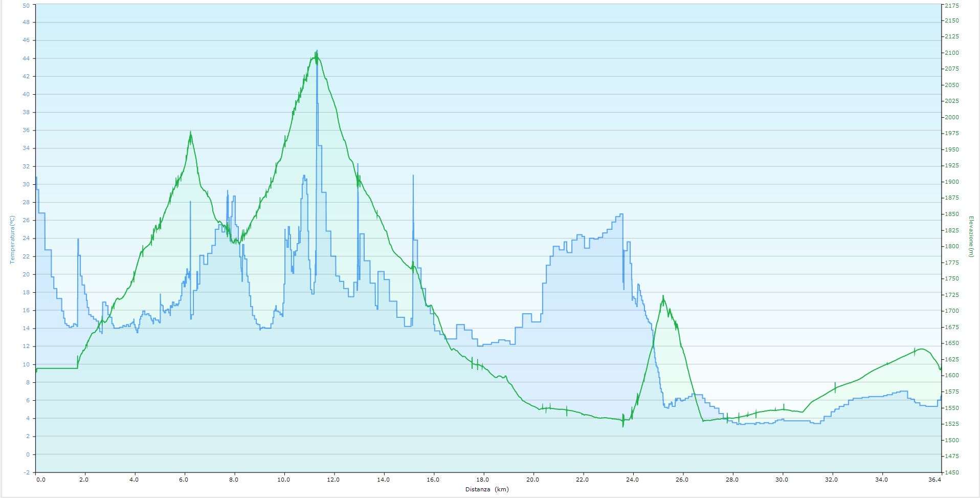Viewport: 980px width, 498px height.
Task: Click the Temperatura(°C) left axis title
Action: [12, 240]
